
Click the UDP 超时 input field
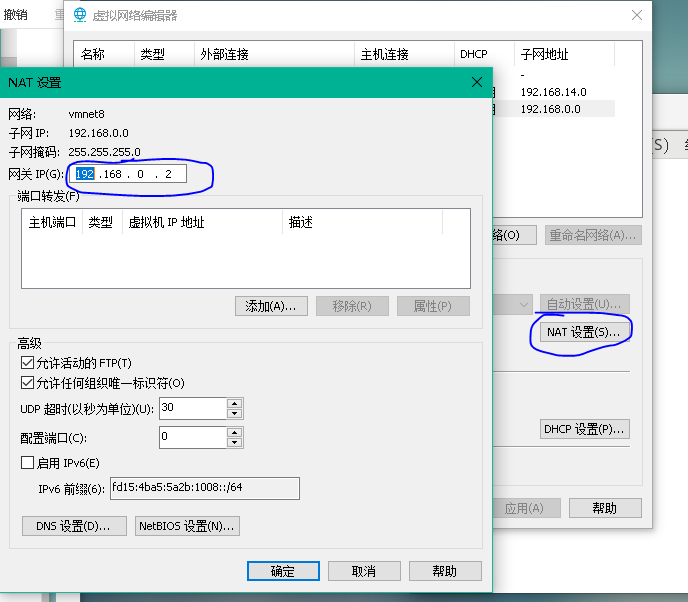193,408
